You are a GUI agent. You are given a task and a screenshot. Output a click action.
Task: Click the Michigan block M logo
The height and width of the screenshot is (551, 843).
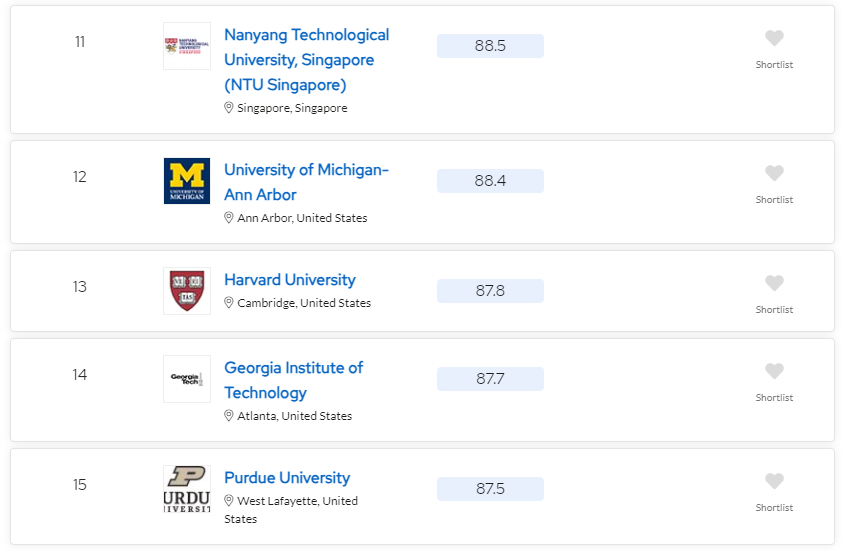coord(187,181)
